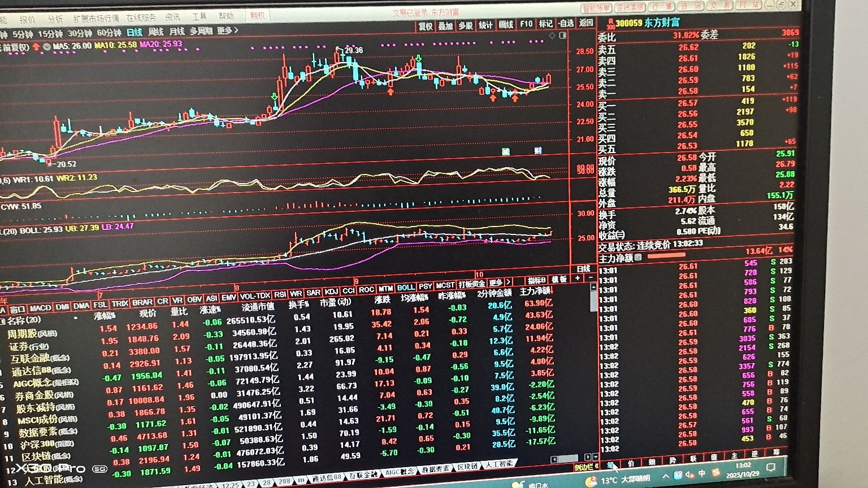The height and width of the screenshot is (488, 868).
Task: Click the red up arrow beside MA5
Action: [37, 46]
